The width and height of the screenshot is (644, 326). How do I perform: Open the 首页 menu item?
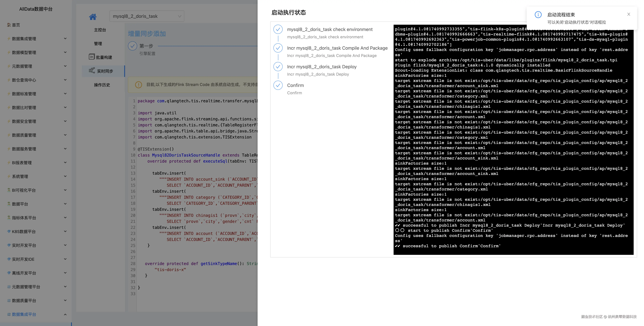16,25
